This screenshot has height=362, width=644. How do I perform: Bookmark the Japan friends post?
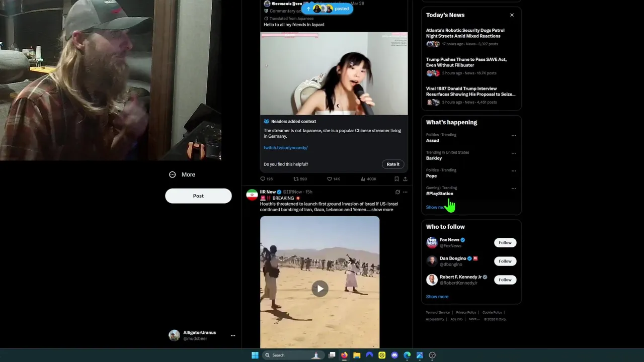pyautogui.click(x=396, y=178)
